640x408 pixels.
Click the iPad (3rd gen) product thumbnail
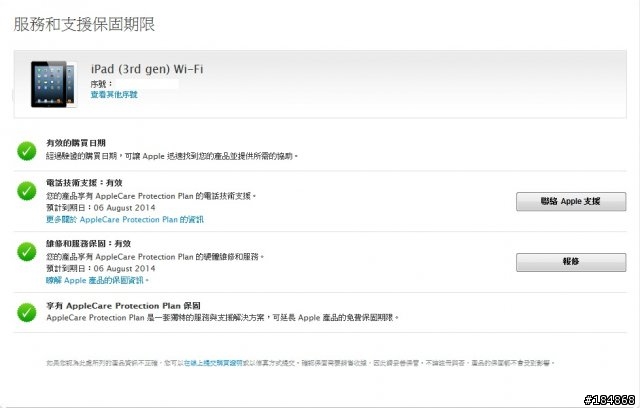point(53,84)
